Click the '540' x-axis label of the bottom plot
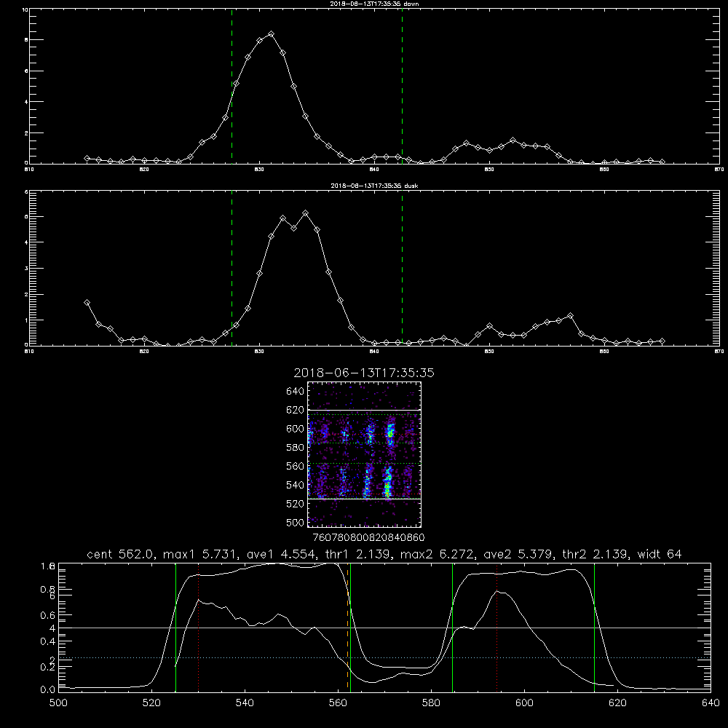 (245, 703)
